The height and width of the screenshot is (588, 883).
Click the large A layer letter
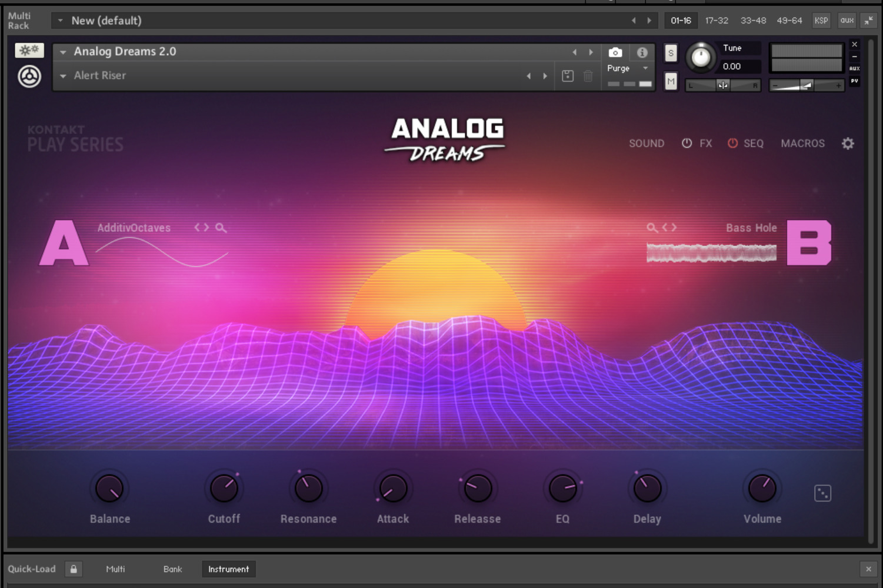64,243
